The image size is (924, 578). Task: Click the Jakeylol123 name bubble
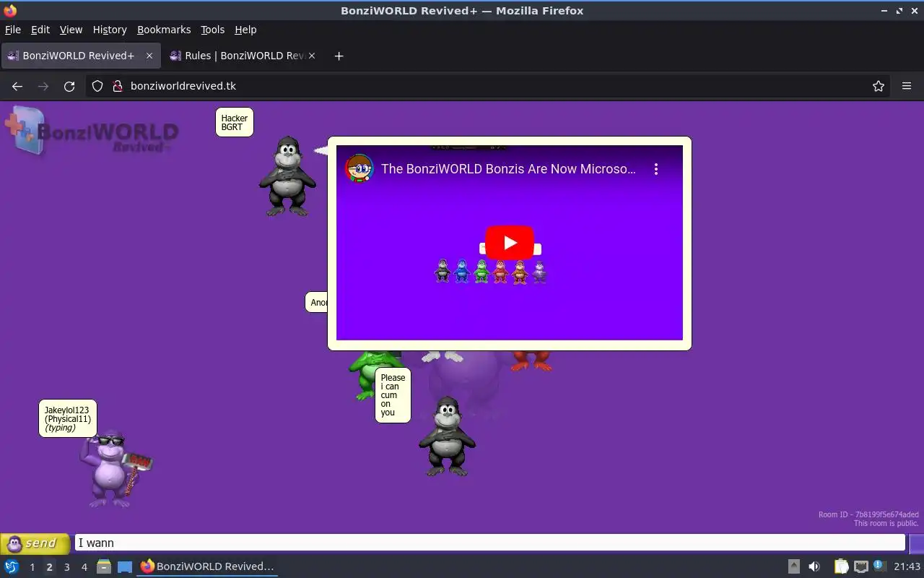coord(67,419)
